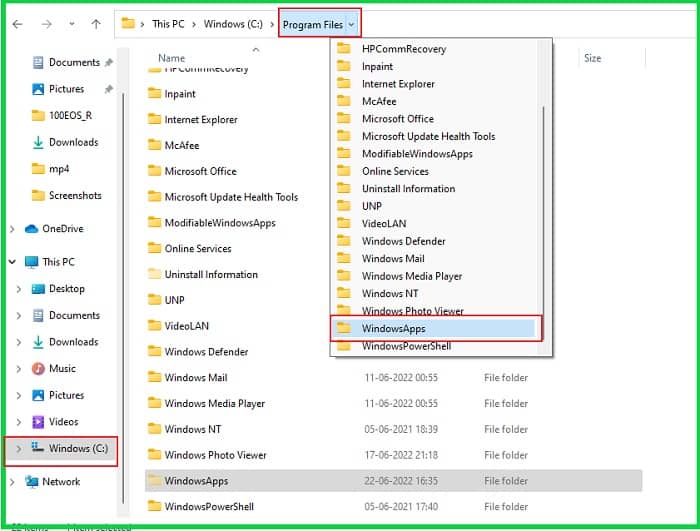Sort by the Name column header

[171, 58]
